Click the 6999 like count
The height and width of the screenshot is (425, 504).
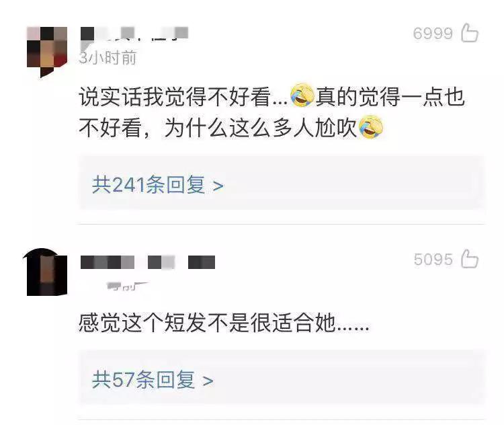pyautogui.click(x=433, y=34)
